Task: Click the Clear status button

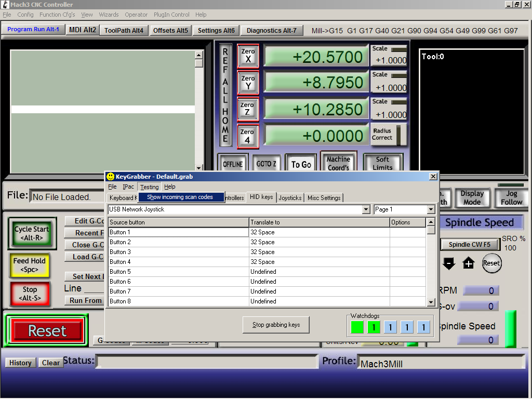Action: [51, 363]
